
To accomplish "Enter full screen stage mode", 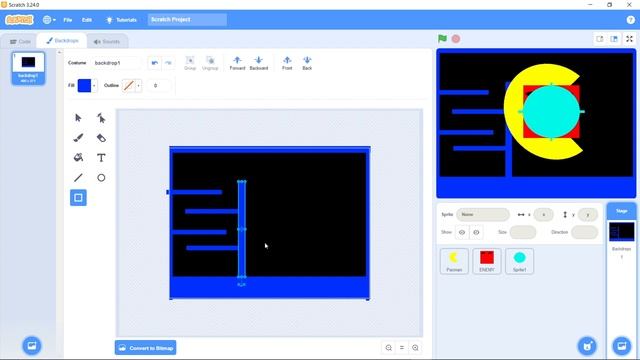I will [629, 39].
